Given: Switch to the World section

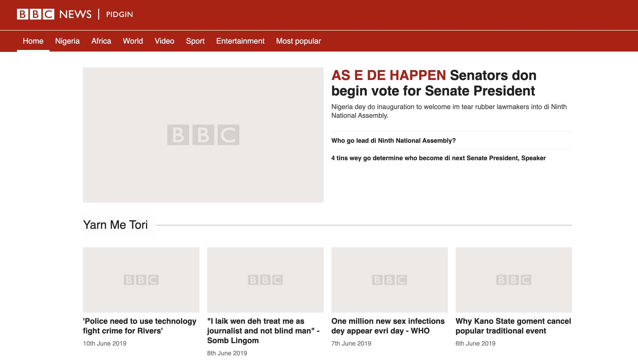Looking at the screenshot, I should pyautogui.click(x=133, y=41).
